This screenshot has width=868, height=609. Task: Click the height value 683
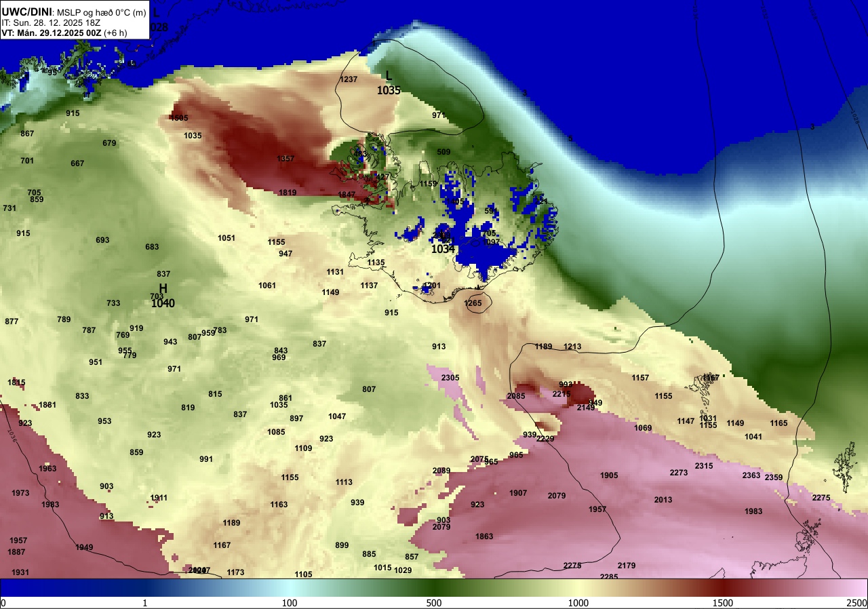(152, 247)
